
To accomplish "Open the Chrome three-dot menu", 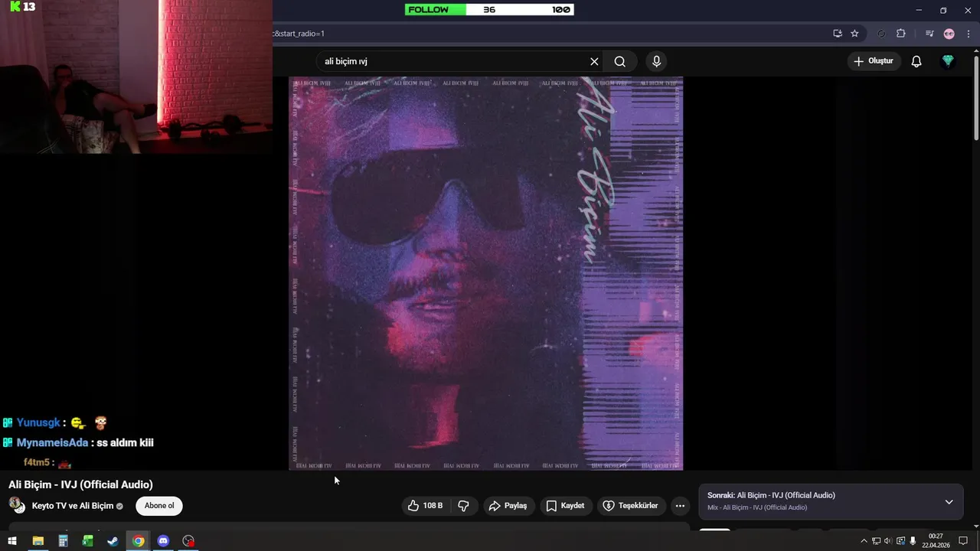I will (969, 34).
